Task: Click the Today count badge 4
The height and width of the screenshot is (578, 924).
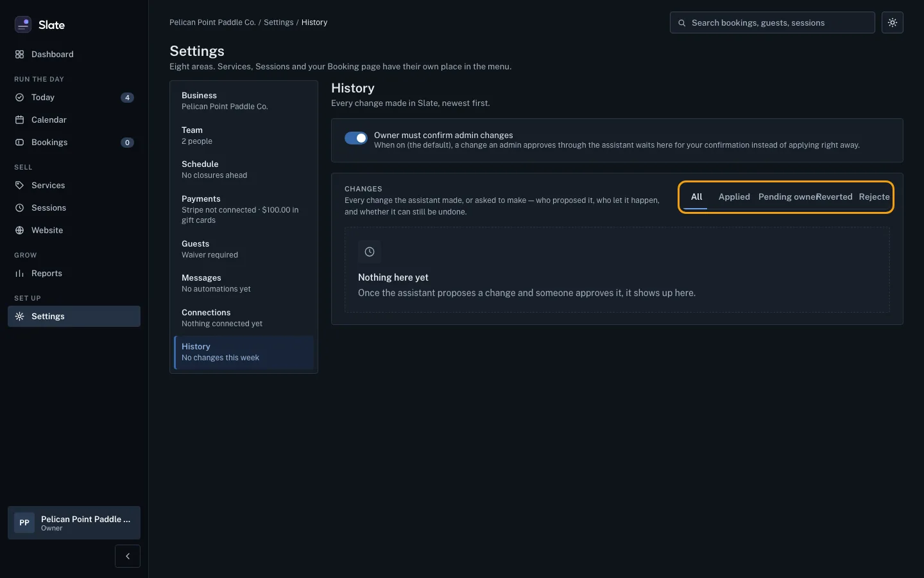Action: pos(127,98)
